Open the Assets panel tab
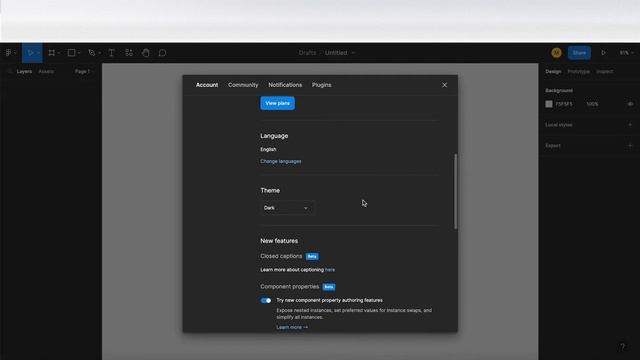The height and width of the screenshot is (360, 640). click(x=46, y=71)
